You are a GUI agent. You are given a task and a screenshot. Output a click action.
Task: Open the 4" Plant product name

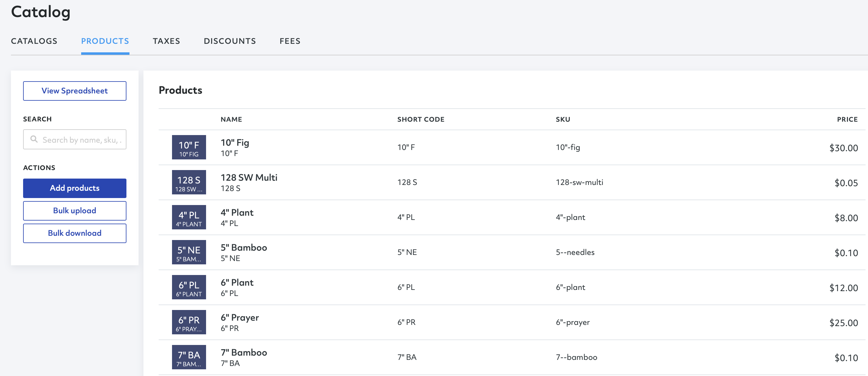tap(237, 213)
